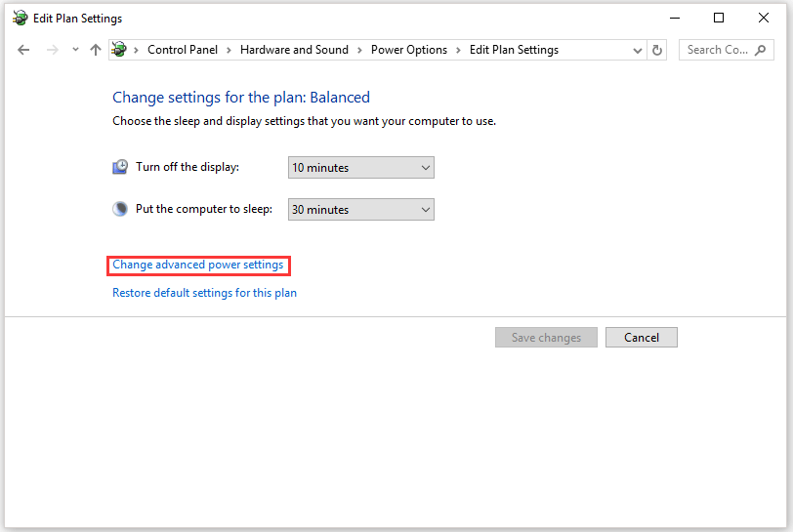Open recent locations chevron

click(74, 51)
